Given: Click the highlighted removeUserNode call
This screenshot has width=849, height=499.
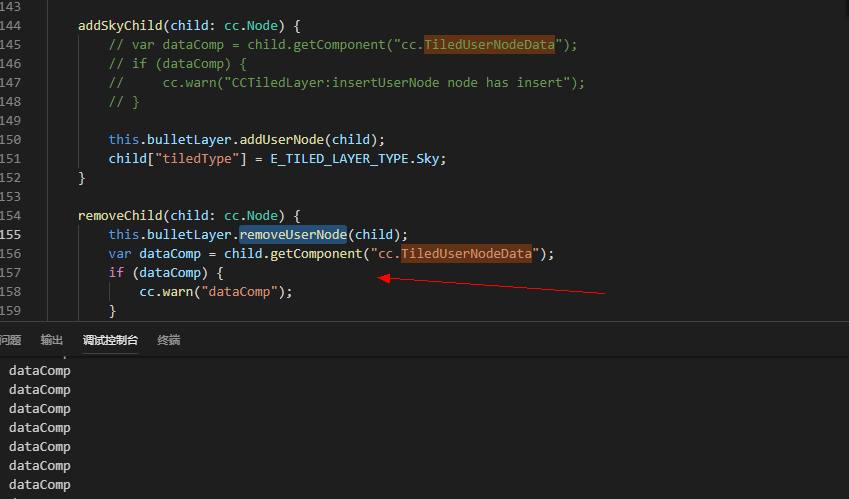Looking at the screenshot, I should 293,234.
